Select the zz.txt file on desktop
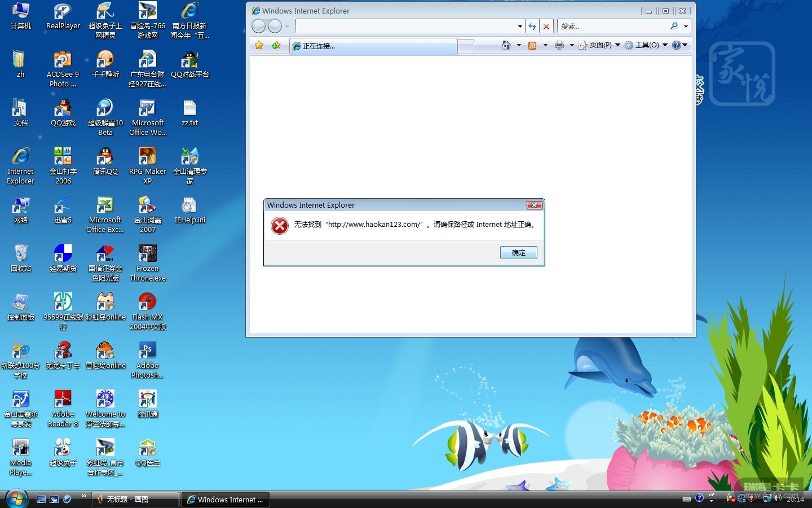This screenshot has height=508, width=812. point(190,113)
